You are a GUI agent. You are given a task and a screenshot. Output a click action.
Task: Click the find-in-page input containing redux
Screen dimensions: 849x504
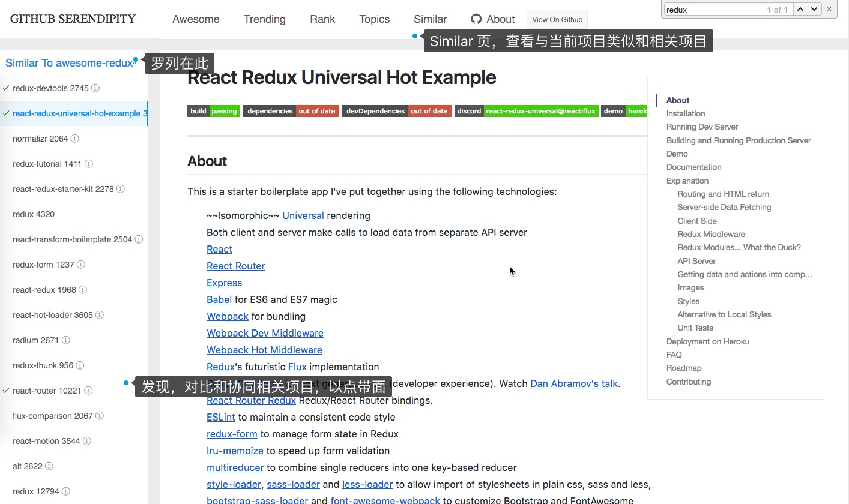(x=728, y=10)
